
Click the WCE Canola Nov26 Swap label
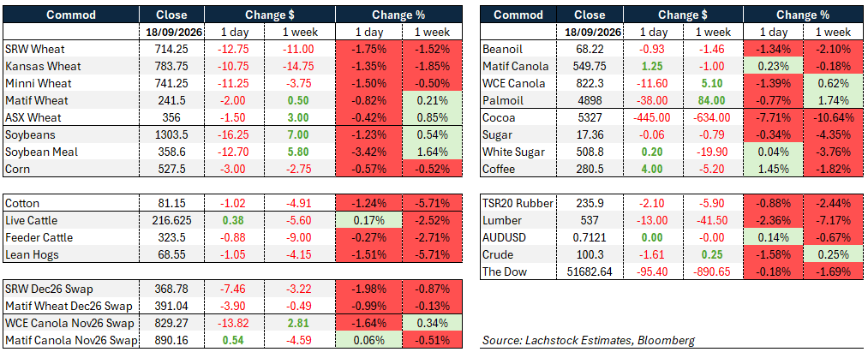(x=68, y=323)
